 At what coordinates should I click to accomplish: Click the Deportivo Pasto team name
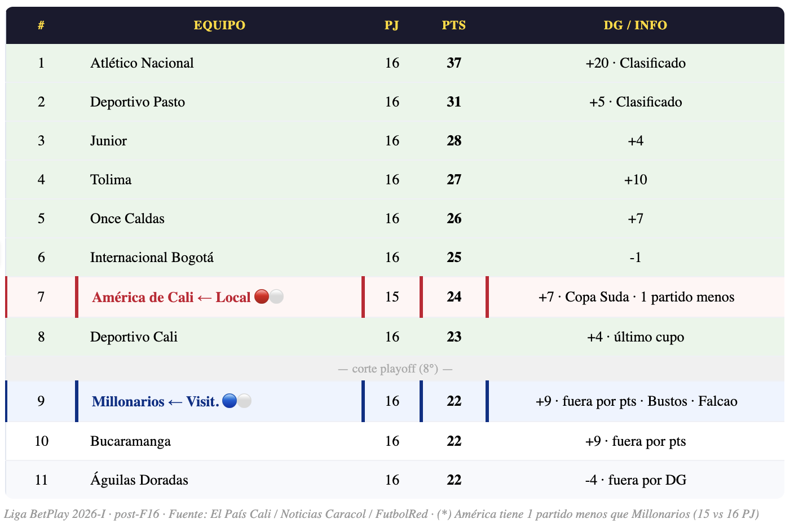point(138,102)
